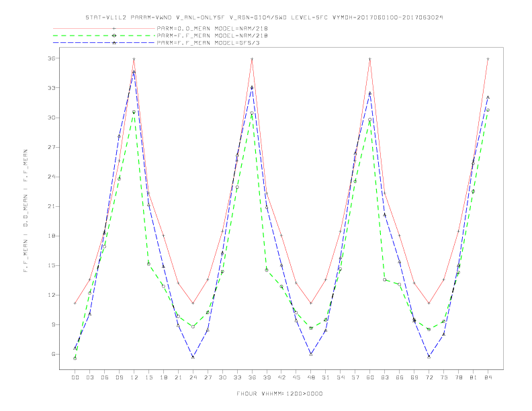532x411 pixels.
Task: Click x-axis forecast hour label 24
Action: 193,377
